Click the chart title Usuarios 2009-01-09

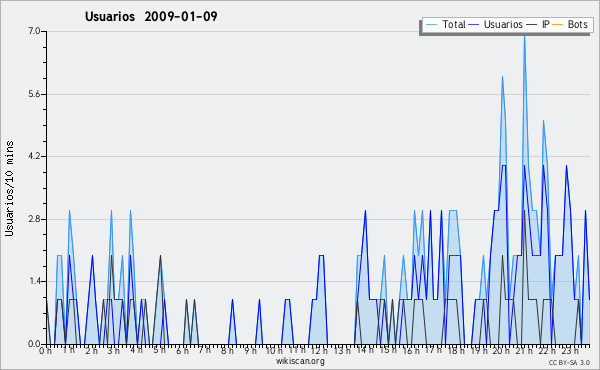[151, 16]
